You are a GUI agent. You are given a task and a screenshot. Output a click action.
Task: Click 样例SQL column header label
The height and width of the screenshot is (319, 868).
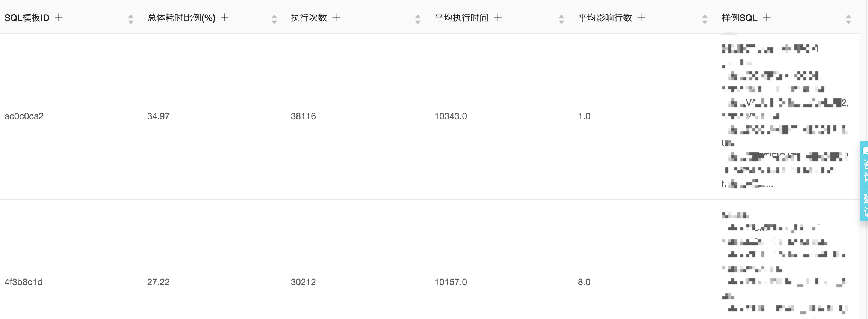[739, 18]
